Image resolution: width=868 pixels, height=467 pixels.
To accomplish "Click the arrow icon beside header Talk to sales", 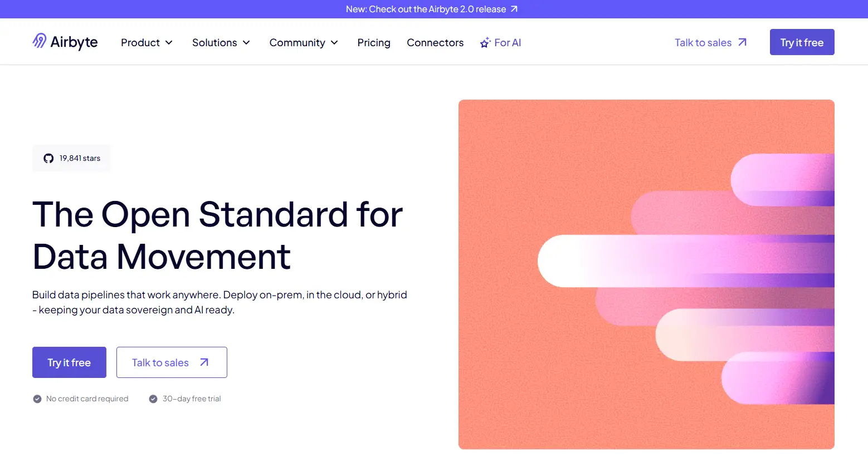I will coord(742,42).
